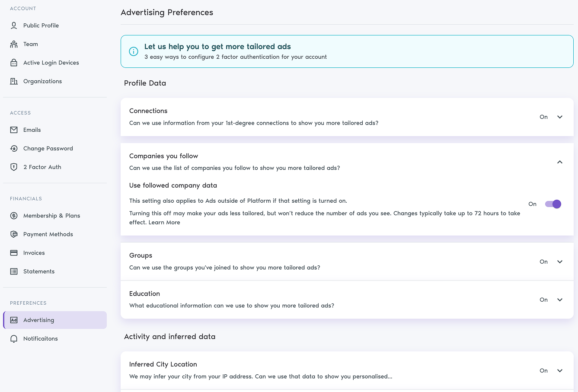Expand the Connections section chevron

559,117
